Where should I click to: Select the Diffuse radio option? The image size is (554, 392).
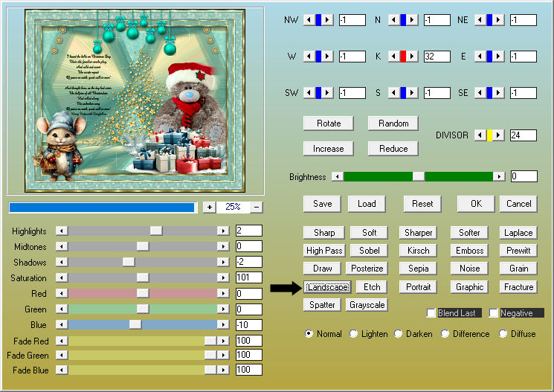point(503,333)
